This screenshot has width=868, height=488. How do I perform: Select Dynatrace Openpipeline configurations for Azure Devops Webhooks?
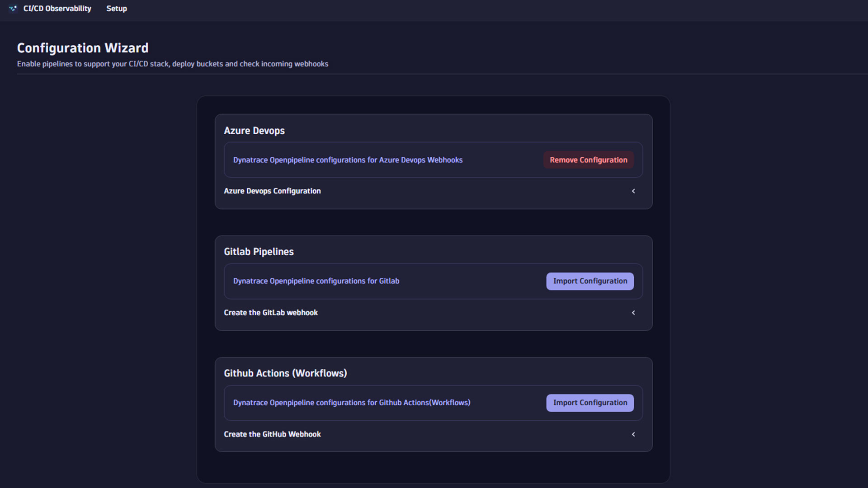[348, 160]
